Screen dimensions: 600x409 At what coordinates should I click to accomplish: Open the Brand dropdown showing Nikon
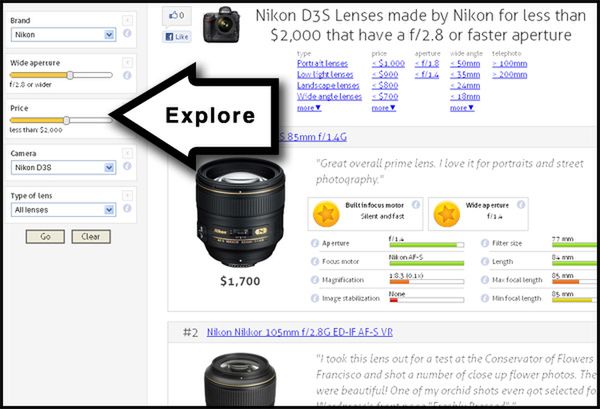[64, 35]
